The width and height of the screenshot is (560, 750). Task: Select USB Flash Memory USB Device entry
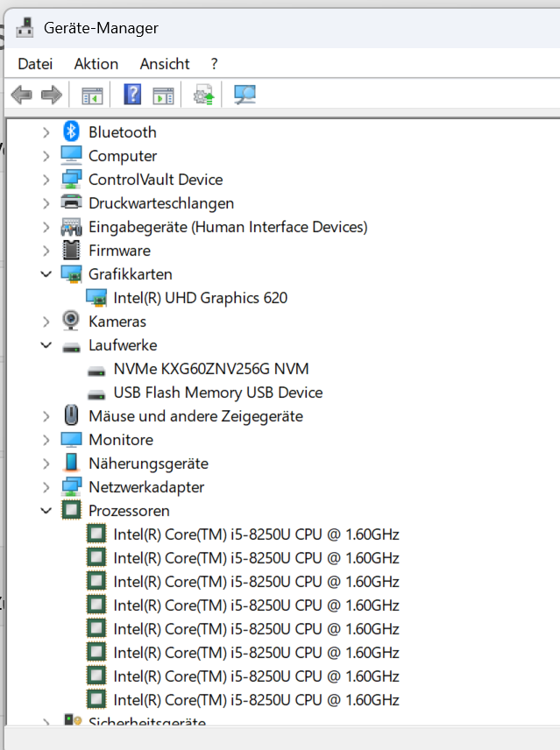(218, 393)
